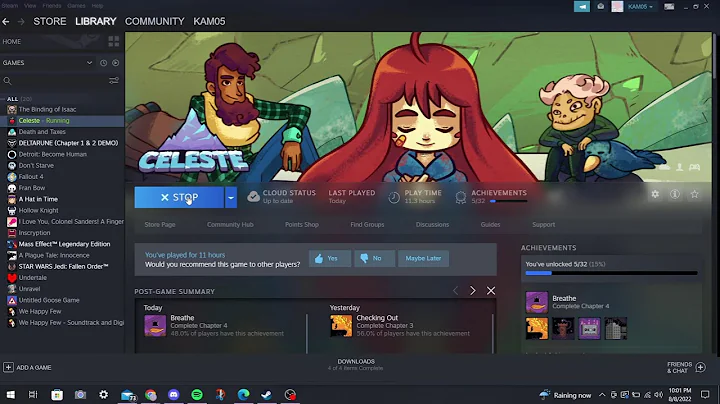Image resolution: width=720 pixels, height=404 pixels.
Task: Expand the Games category dropdown
Action: tap(90, 63)
